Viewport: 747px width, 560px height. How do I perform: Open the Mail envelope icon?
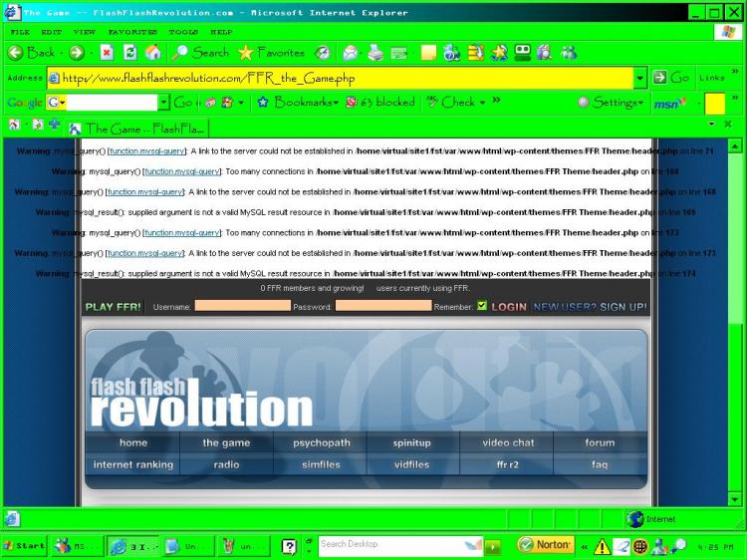click(351, 53)
